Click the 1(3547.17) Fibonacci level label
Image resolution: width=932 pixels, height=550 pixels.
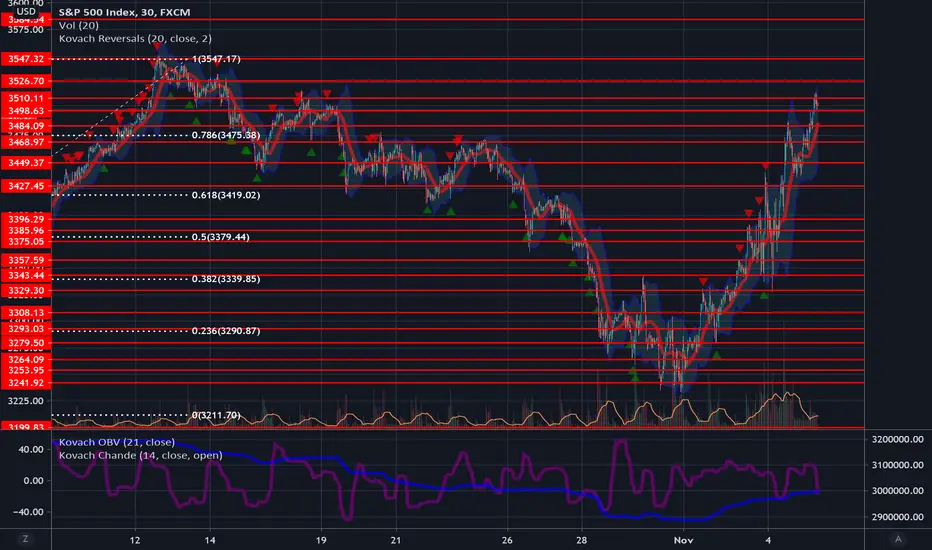click(x=216, y=59)
